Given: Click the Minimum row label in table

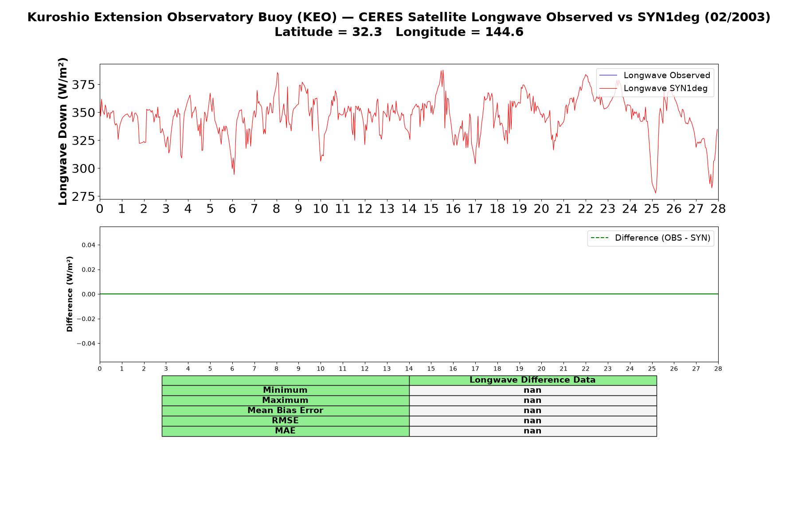Looking at the screenshot, I should (x=286, y=390).
